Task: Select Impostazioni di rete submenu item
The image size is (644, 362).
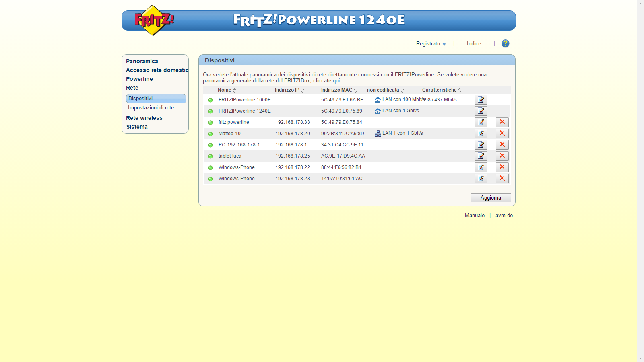Action: tap(151, 108)
